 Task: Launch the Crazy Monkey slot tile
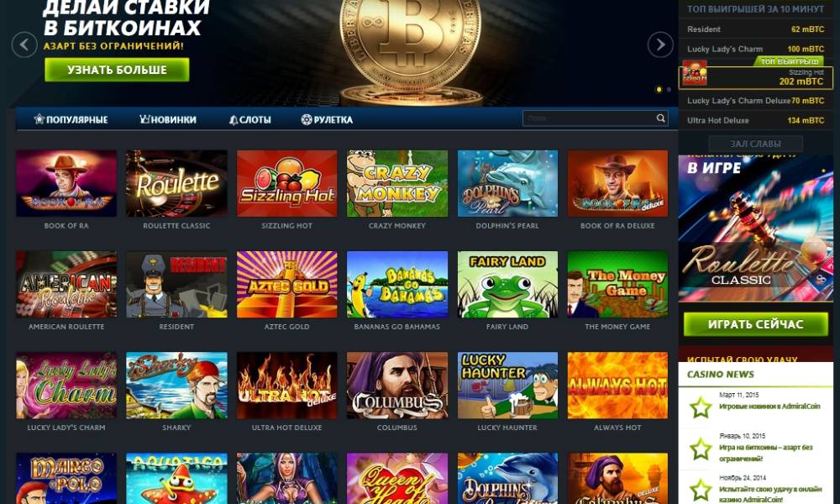click(x=397, y=183)
